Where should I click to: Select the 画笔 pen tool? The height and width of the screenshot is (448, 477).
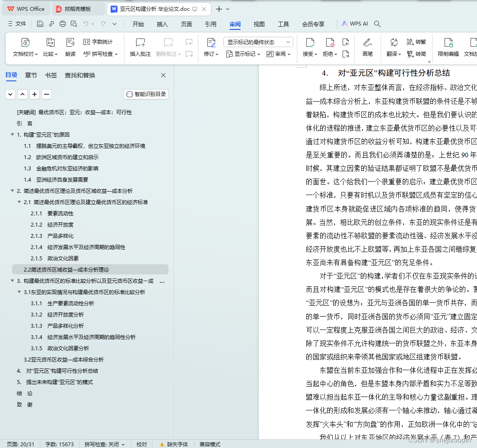coord(368,48)
